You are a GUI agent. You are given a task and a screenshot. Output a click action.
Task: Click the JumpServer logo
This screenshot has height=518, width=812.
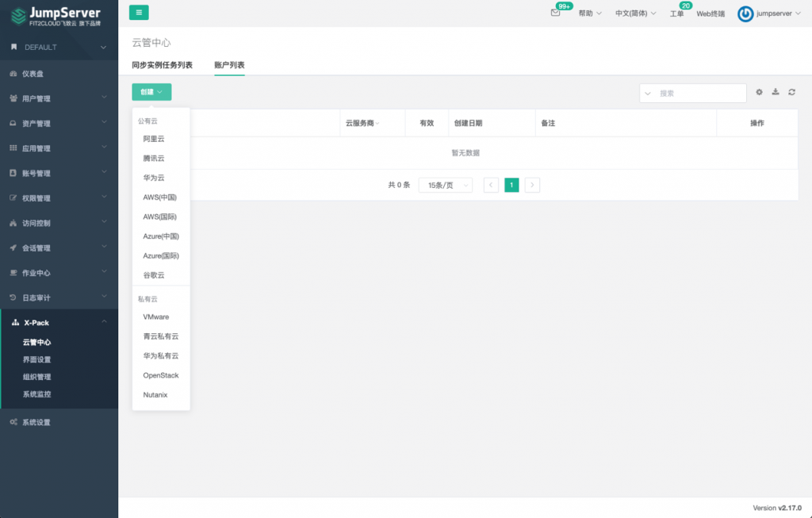pyautogui.click(x=56, y=16)
